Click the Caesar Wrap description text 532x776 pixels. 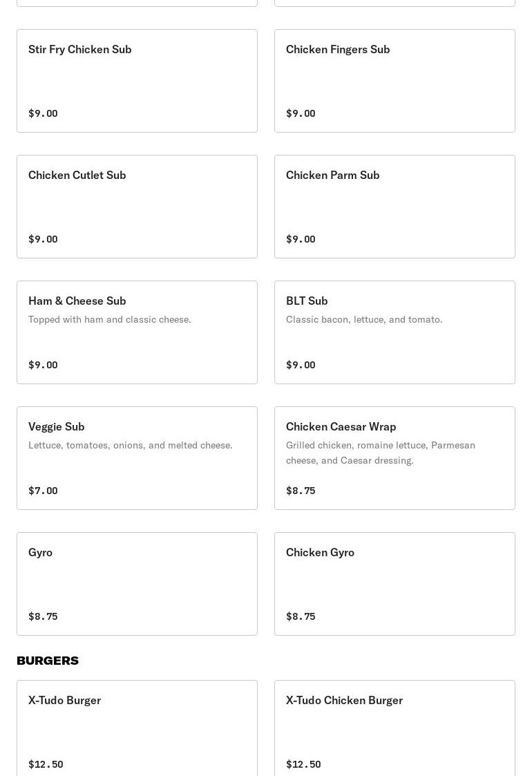tap(381, 453)
